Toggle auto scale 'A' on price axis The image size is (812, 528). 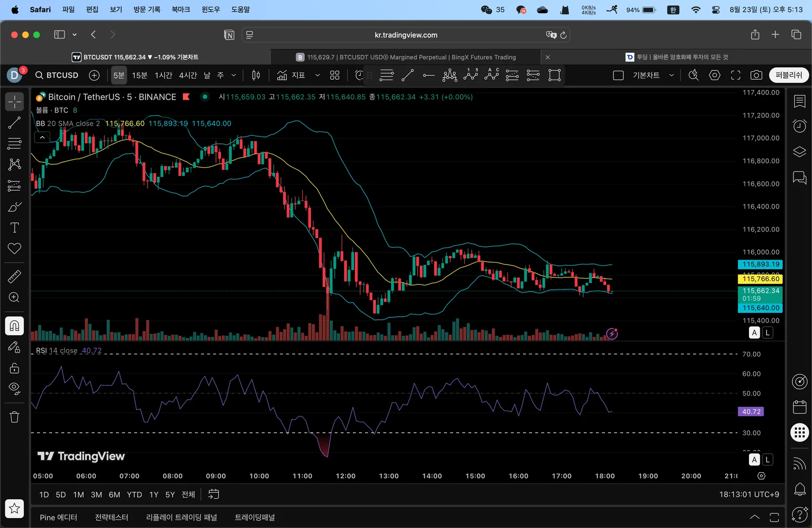coord(754,333)
